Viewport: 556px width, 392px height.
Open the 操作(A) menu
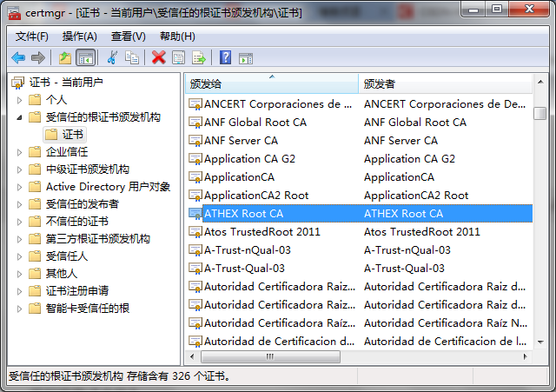(79, 37)
